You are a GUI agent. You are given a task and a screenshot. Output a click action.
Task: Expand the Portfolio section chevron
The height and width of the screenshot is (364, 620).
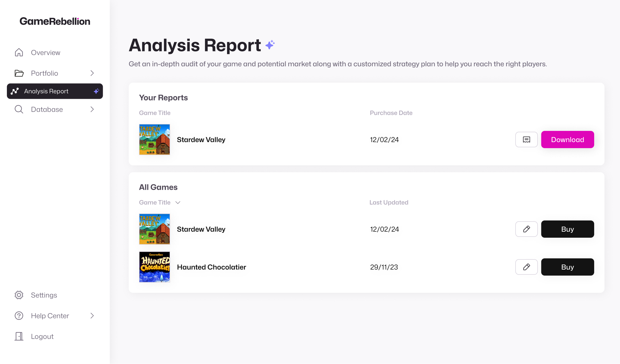click(x=92, y=73)
